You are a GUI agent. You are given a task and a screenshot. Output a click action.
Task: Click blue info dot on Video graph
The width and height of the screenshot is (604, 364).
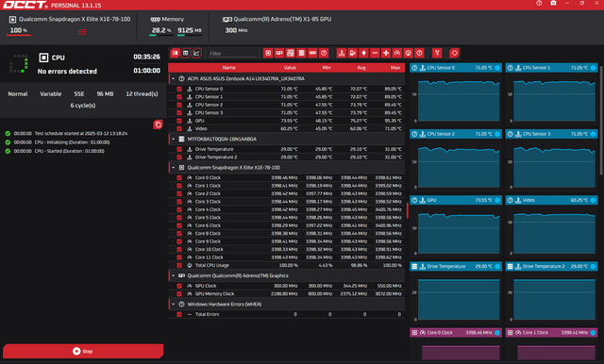(593, 200)
